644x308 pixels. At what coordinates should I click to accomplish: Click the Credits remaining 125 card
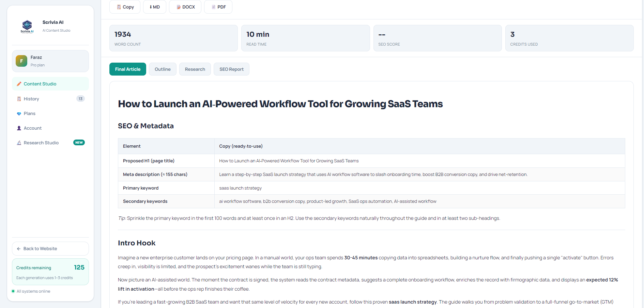pyautogui.click(x=50, y=272)
